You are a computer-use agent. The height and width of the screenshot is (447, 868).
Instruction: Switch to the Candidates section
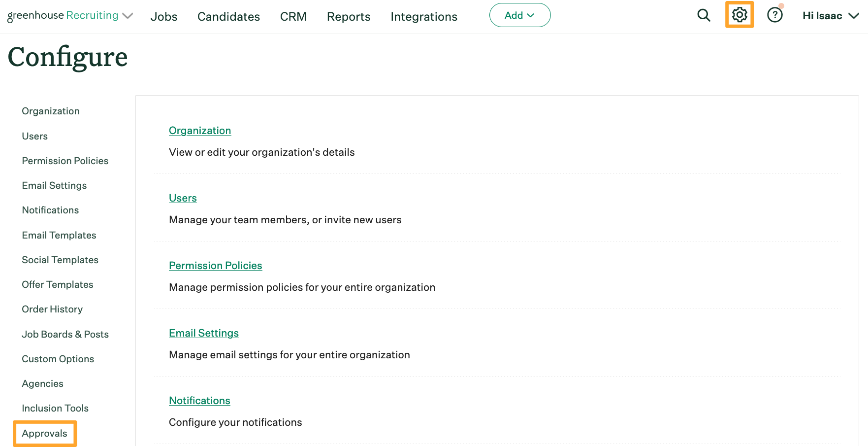tap(228, 16)
